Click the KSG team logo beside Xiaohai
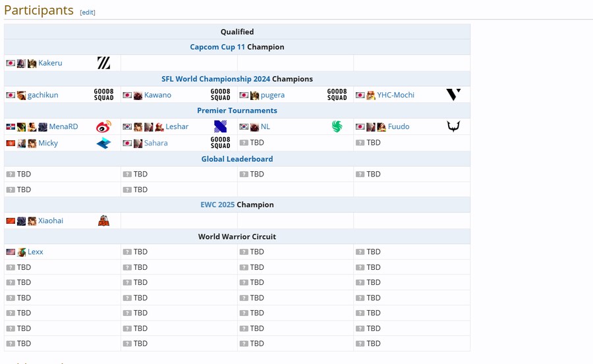The height and width of the screenshot is (364, 593). click(103, 221)
